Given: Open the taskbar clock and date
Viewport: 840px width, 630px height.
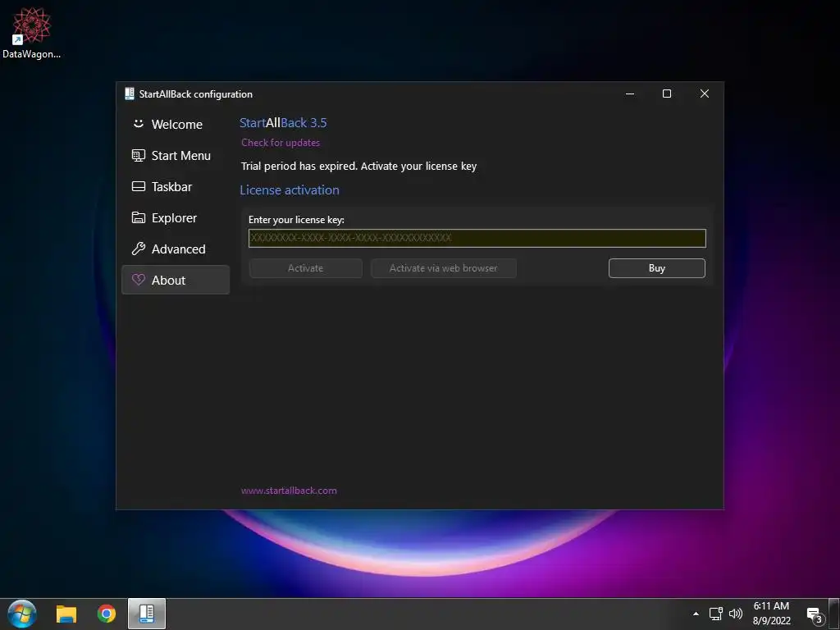Looking at the screenshot, I should (x=771, y=614).
